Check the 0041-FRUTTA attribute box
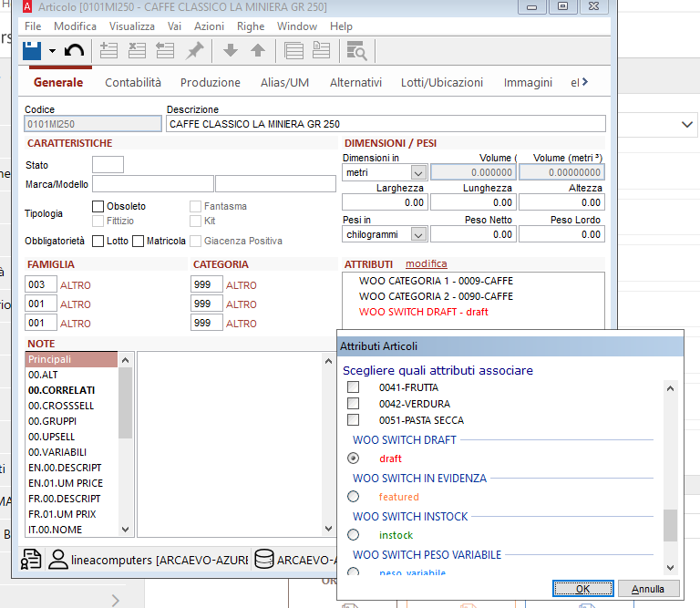The width and height of the screenshot is (700, 608). pos(354,387)
